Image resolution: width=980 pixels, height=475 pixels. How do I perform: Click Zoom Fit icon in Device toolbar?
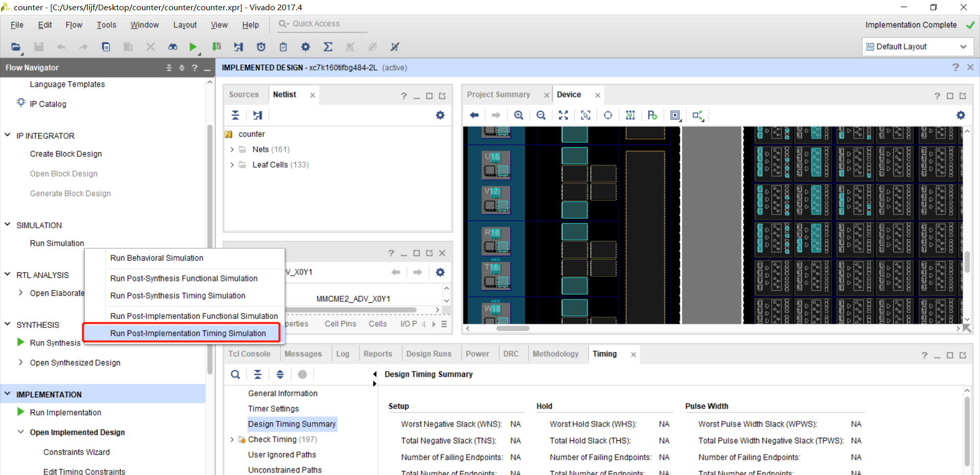coord(563,115)
